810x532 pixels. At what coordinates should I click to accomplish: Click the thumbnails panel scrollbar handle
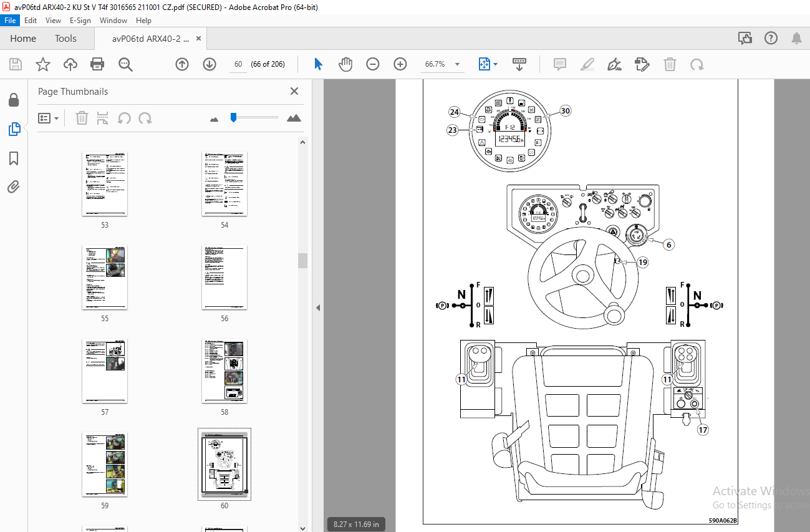(x=303, y=260)
